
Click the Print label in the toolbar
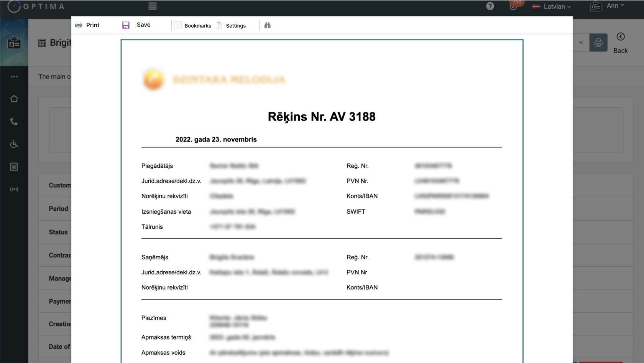[93, 25]
